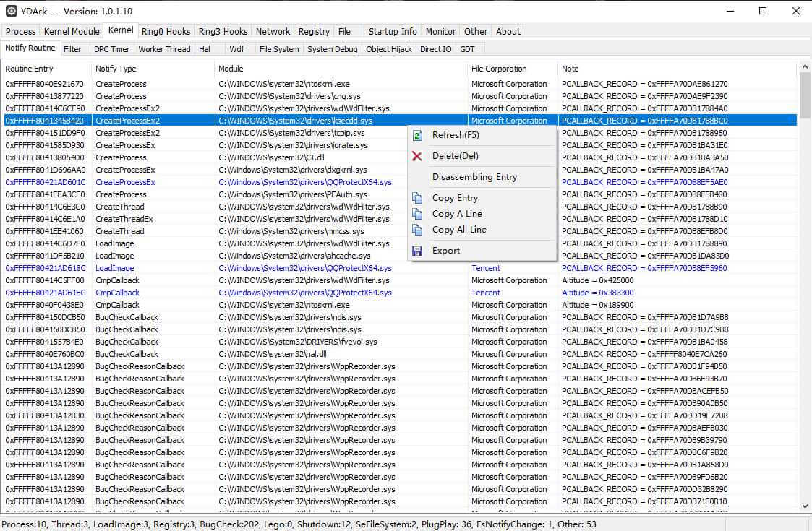Sort by Module column header

click(341, 69)
